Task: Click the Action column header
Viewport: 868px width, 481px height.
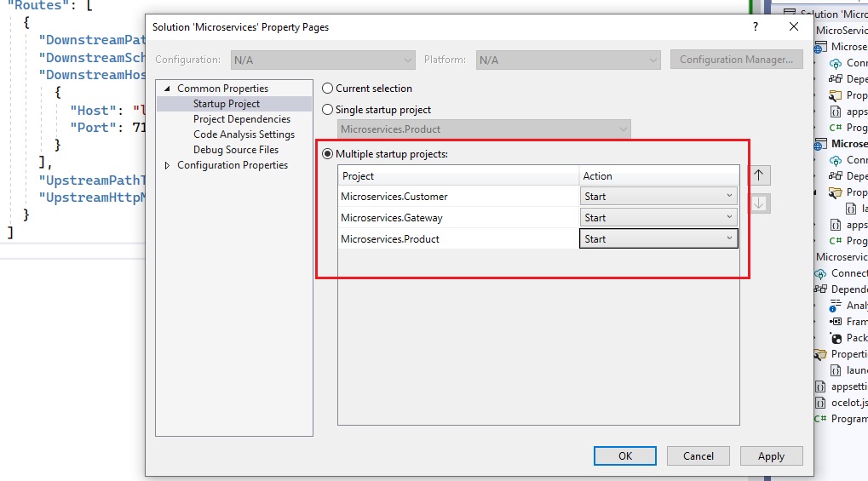Action: (658, 176)
